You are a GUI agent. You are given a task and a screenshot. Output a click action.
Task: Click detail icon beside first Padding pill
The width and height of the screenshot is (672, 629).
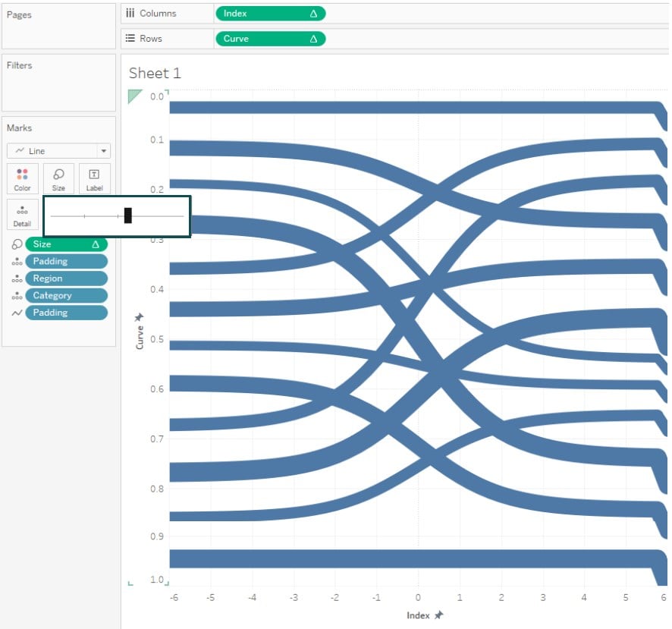coord(17,262)
